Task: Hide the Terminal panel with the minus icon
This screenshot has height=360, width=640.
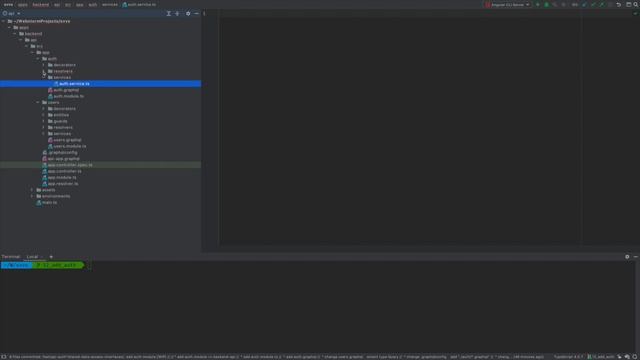Action: 636,257
